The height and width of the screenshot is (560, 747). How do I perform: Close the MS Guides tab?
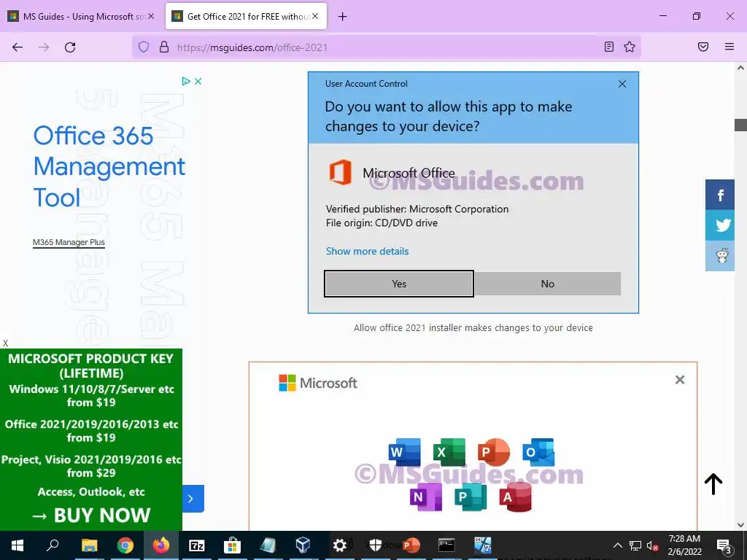point(151,16)
